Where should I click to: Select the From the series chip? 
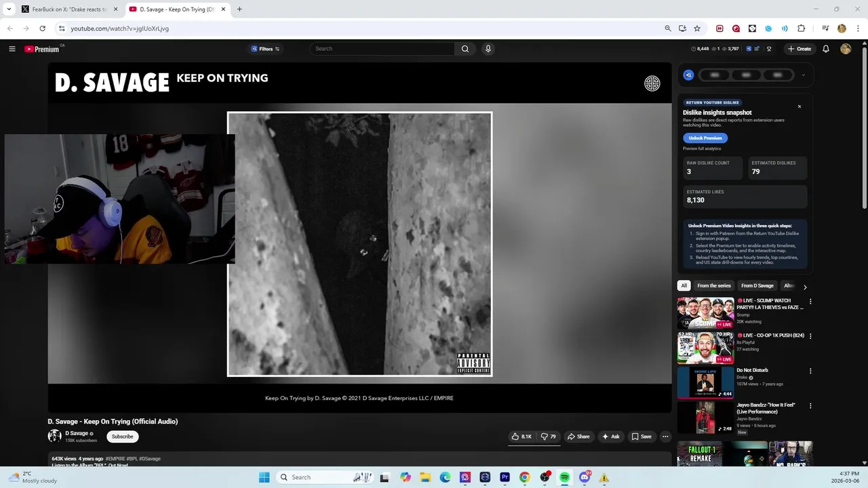pos(714,286)
